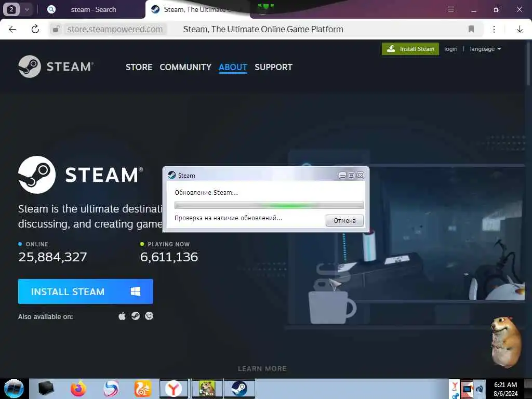Image resolution: width=532 pixels, height=399 pixels.
Task: Switch to Steam in the taskbar
Action: click(x=239, y=389)
